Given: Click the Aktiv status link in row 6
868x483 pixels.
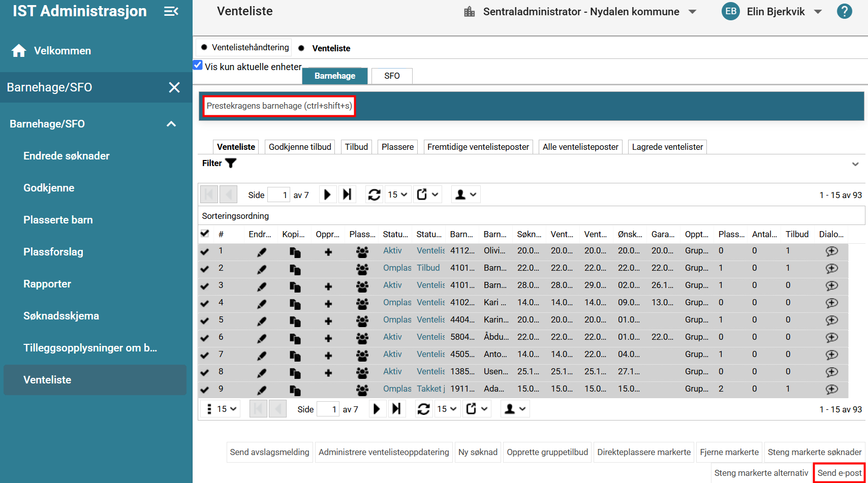Looking at the screenshot, I should pyautogui.click(x=392, y=337).
